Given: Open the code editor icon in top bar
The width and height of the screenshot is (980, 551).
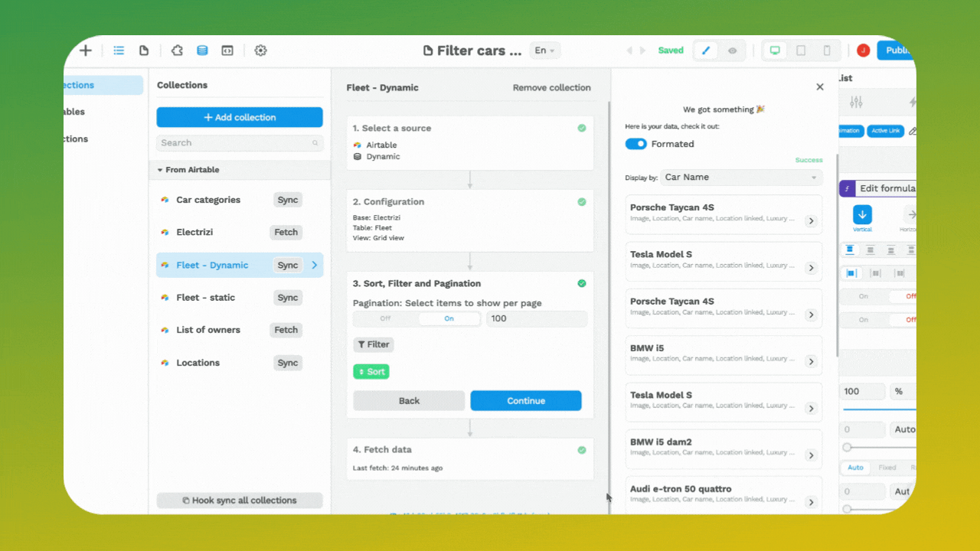Looking at the screenshot, I should point(227,51).
